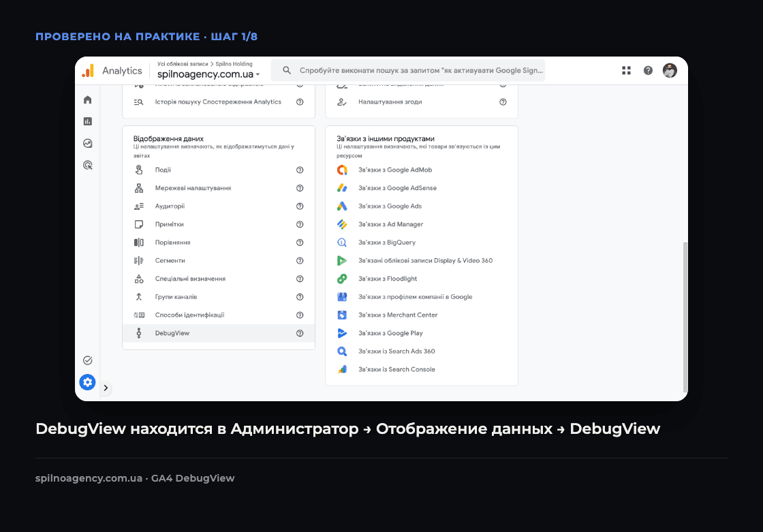Open Зв'язки з профілем компанії в Google
The height and width of the screenshot is (532, 763).
pyautogui.click(x=422, y=297)
